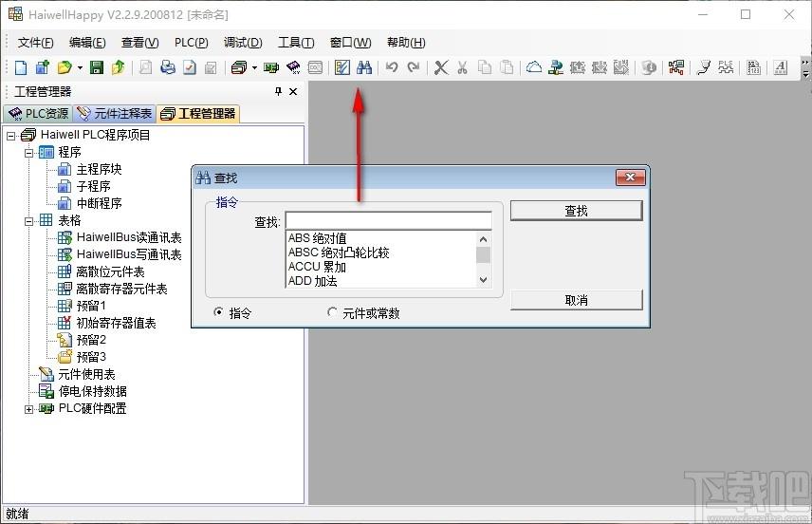
Task: Click the letter A font icon
Action: click(x=781, y=67)
